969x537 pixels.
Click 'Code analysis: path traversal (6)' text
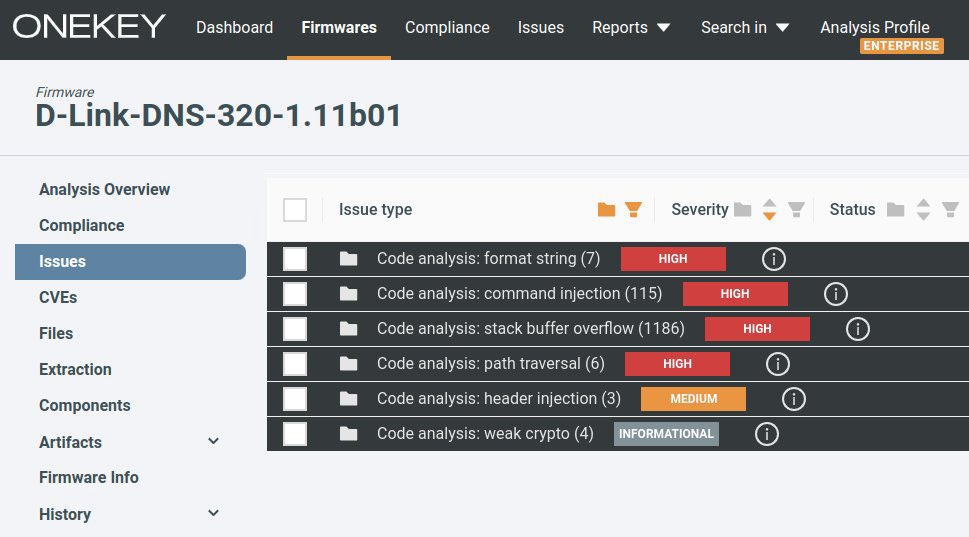coord(491,364)
